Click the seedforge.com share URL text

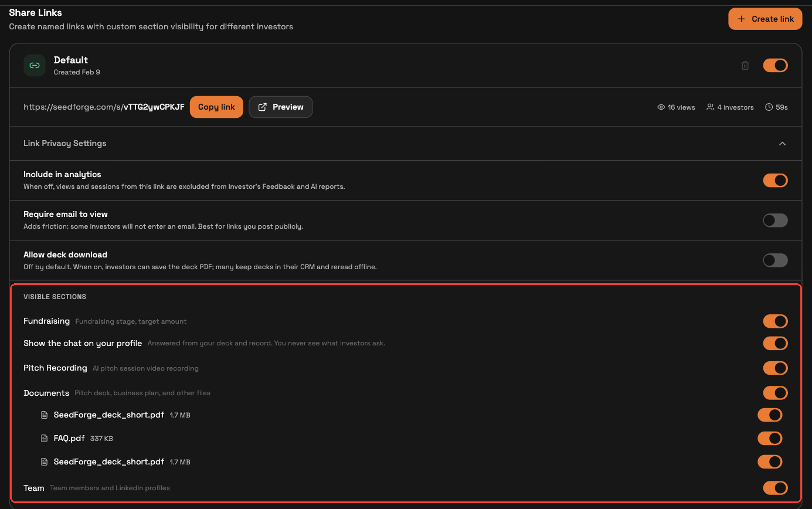click(104, 107)
